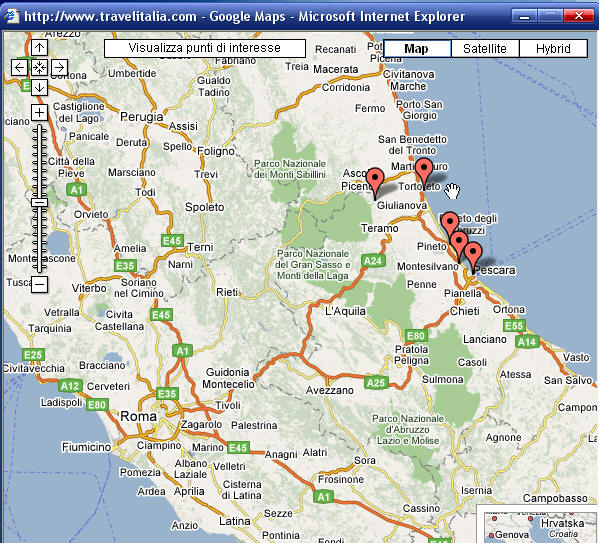Pan the map left with arrow button
This screenshot has height=543, width=599.
click(x=19, y=68)
